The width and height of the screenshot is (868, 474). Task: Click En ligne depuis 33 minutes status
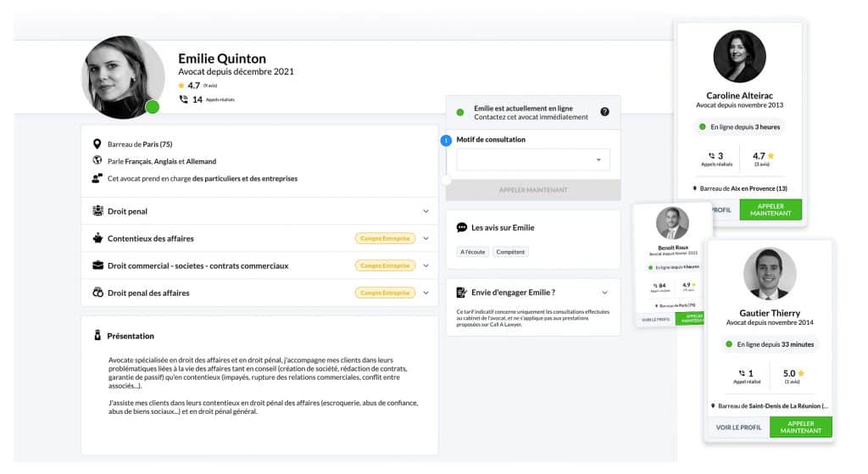(770, 344)
